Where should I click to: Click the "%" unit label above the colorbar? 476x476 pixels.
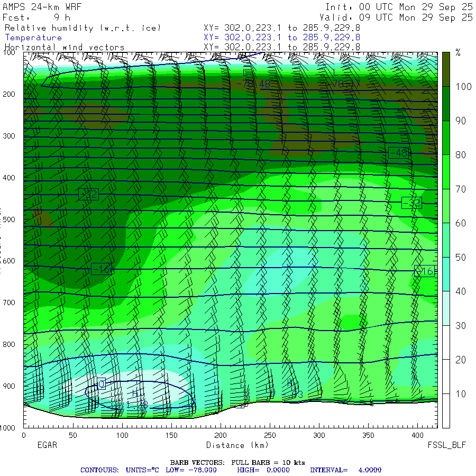tap(458, 53)
